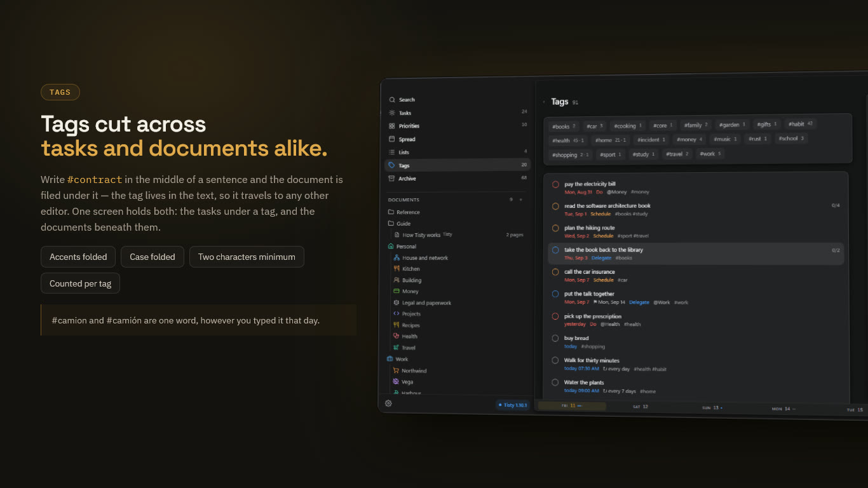Click the 'Counted per tag' pill

pyautogui.click(x=80, y=283)
